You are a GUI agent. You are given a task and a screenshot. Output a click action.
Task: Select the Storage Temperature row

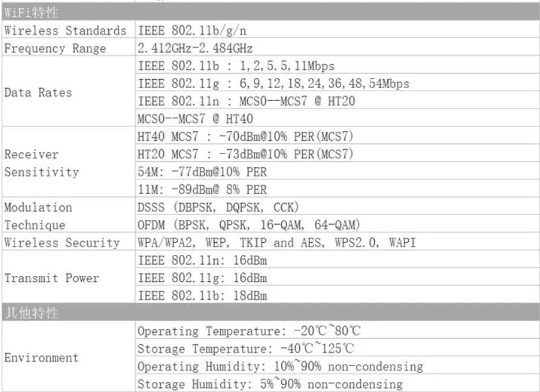pyautogui.click(x=246, y=349)
